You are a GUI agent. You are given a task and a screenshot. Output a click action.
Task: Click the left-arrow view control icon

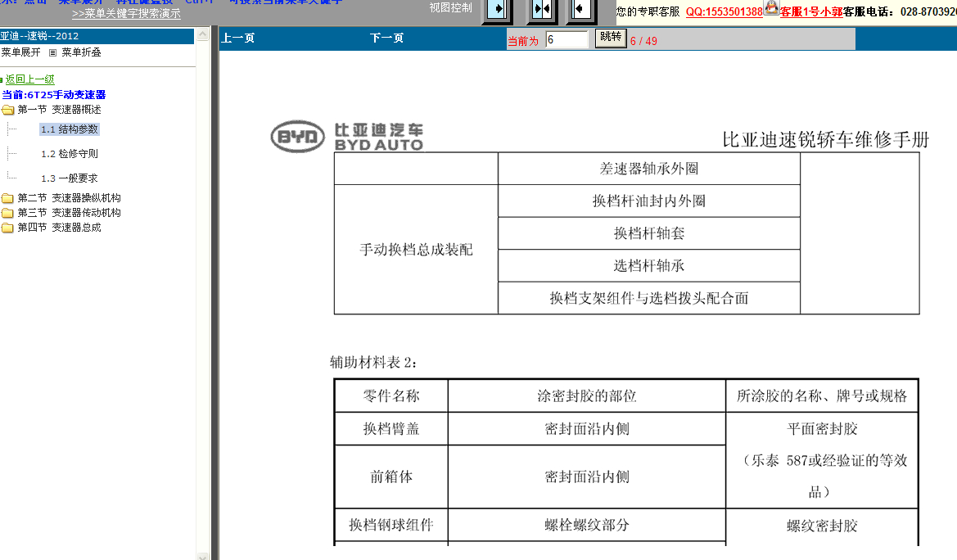(580, 9)
